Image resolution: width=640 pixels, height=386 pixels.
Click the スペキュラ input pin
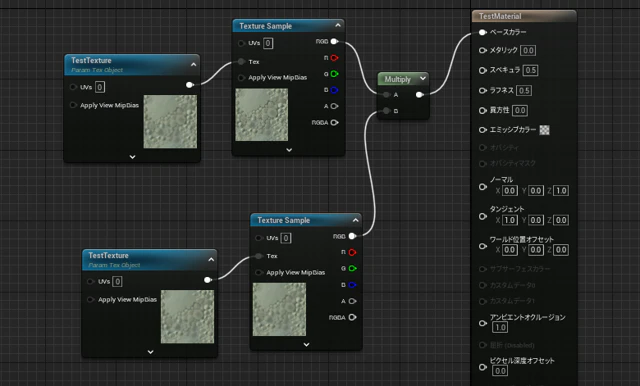click(482, 71)
